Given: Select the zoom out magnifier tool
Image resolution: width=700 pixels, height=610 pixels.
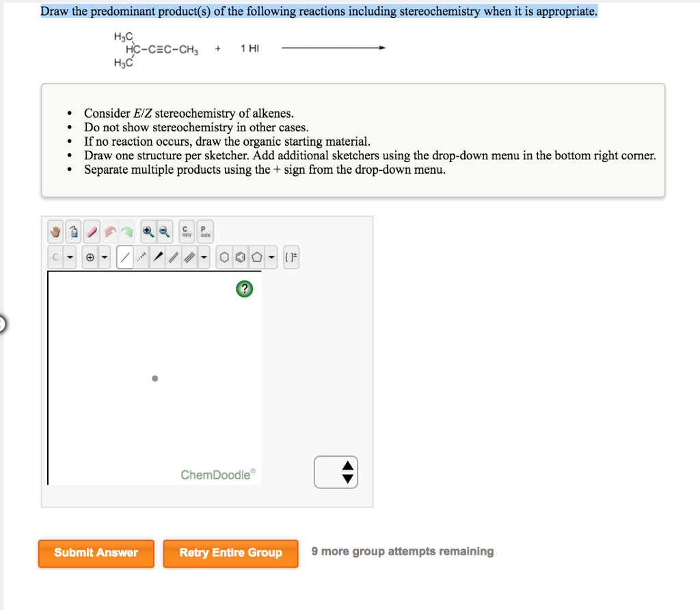Looking at the screenshot, I should coord(162,231).
